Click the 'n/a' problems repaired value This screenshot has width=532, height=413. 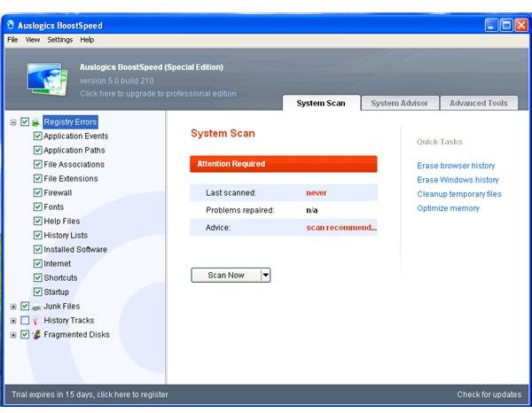pos(312,210)
